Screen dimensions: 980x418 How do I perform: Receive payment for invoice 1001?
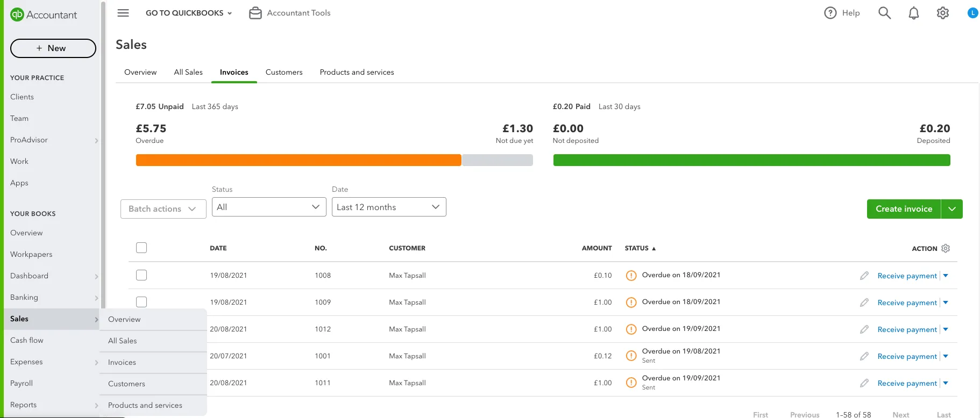(x=907, y=356)
